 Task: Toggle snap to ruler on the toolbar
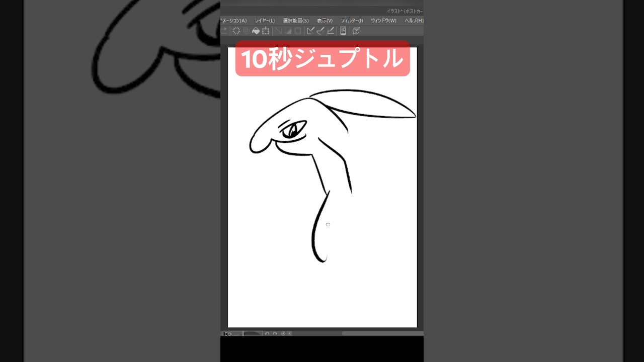click(x=310, y=31)
